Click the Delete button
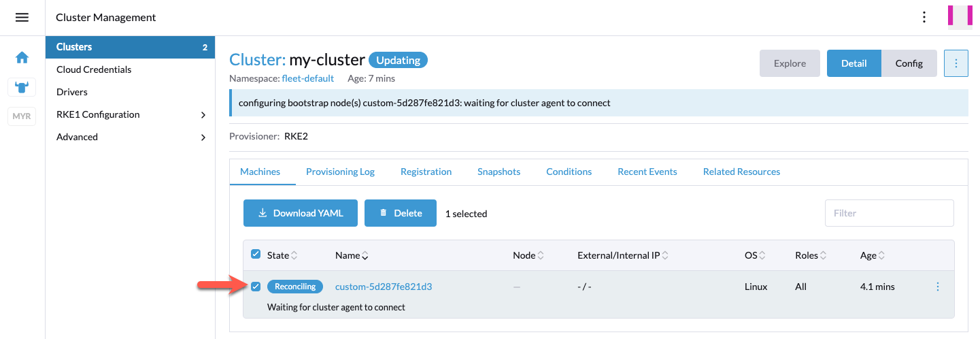The image size is (980, 339). (401, 213)
